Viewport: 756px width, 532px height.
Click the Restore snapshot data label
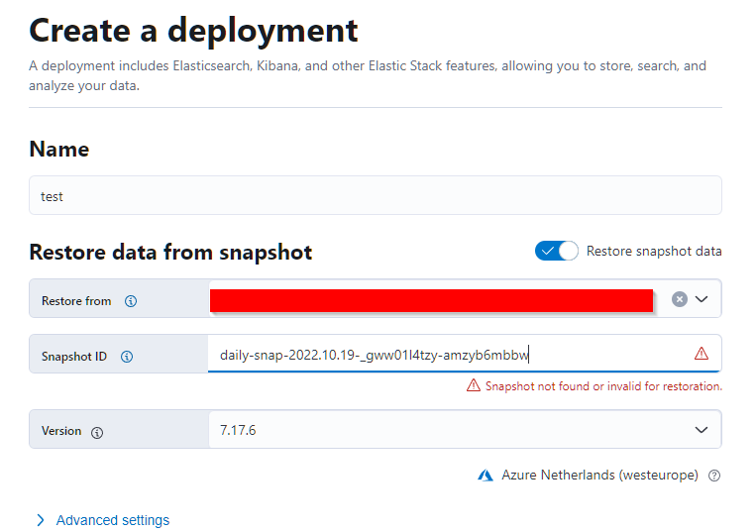click(654, 251)
